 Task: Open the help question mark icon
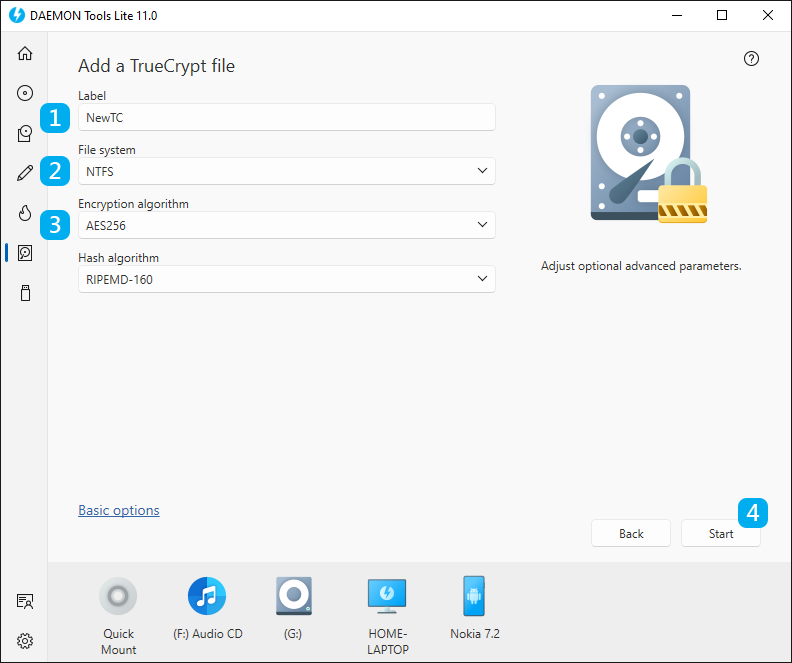tap(751, 59)
